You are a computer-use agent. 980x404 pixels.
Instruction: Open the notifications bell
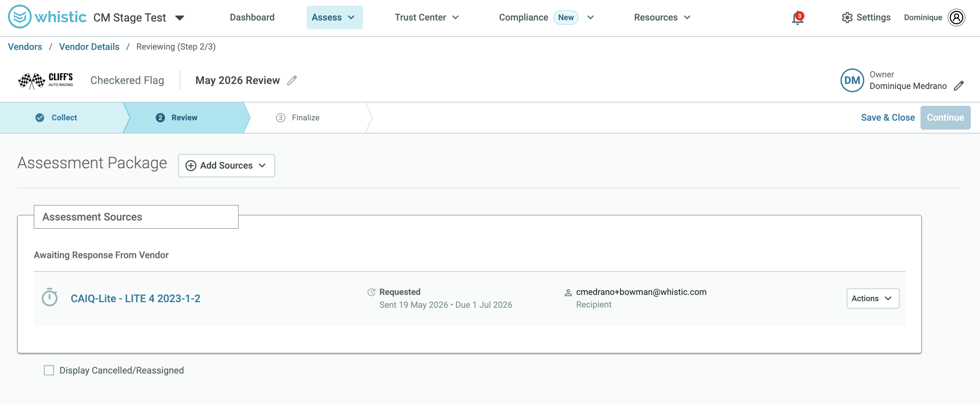pos(797,18)
